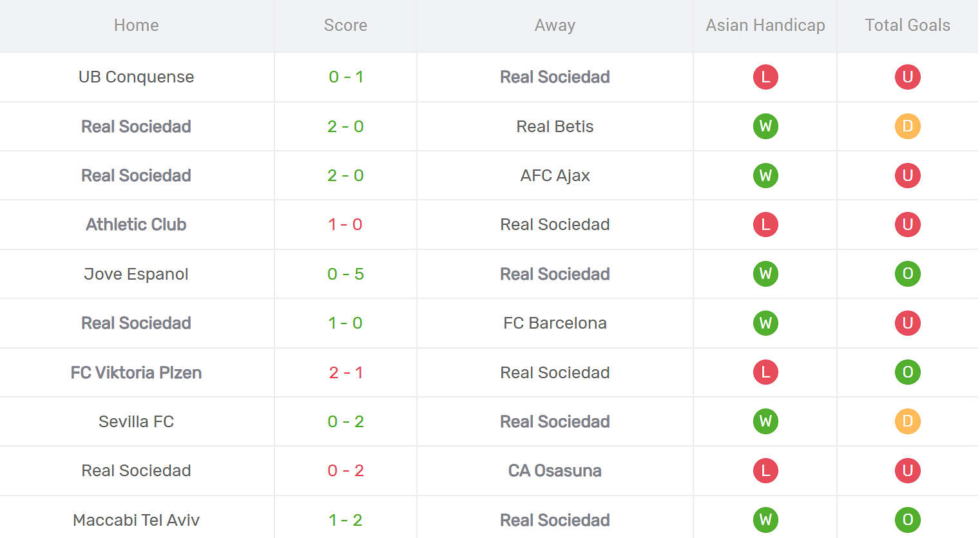The width and height of the screenshot is (980, 538).
Task: Click the Total Goals column header
Action: 907,25
